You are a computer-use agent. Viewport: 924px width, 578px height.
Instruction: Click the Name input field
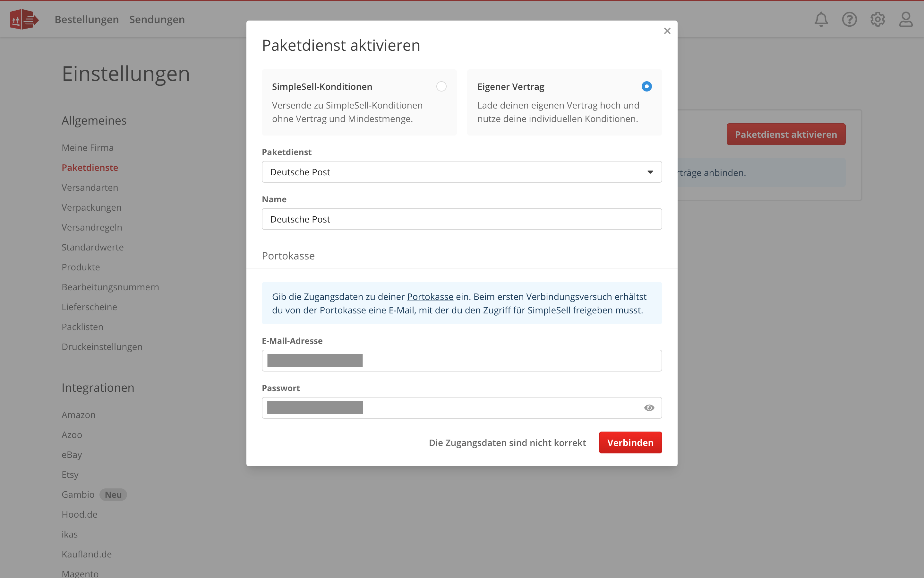tap(462, 219)
